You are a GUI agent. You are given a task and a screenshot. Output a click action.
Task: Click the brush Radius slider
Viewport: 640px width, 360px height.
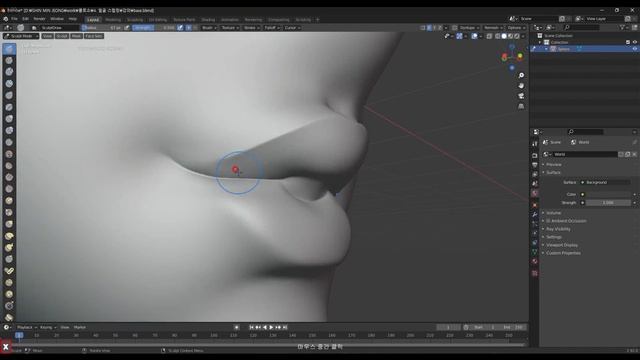pos(101,28)
